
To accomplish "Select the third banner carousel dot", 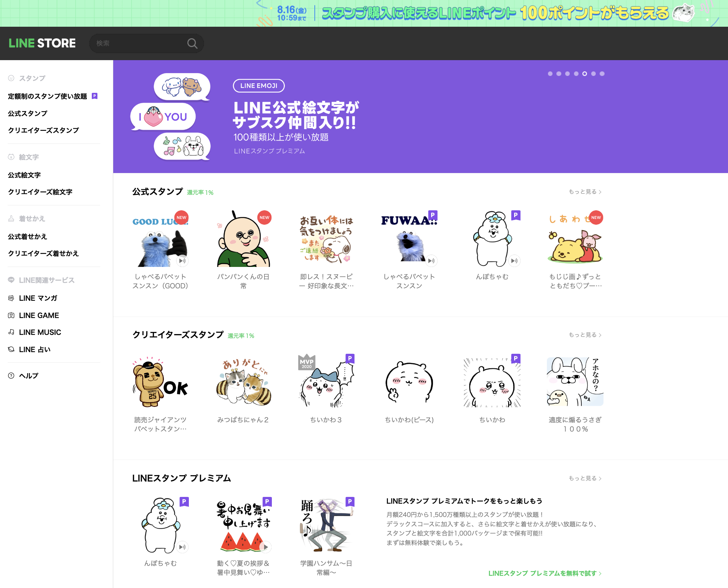I will pyautogui.click(x=567, y=73).
